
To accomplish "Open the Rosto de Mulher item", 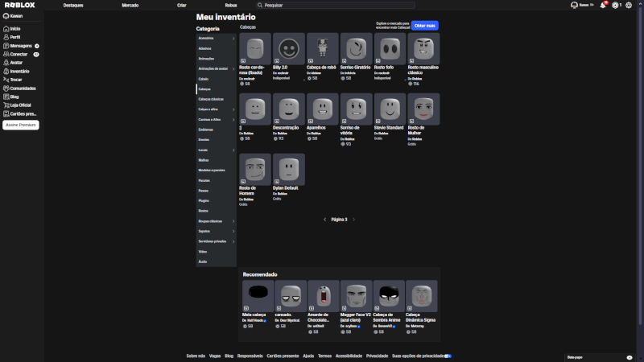I will click(x=423, y=109).
